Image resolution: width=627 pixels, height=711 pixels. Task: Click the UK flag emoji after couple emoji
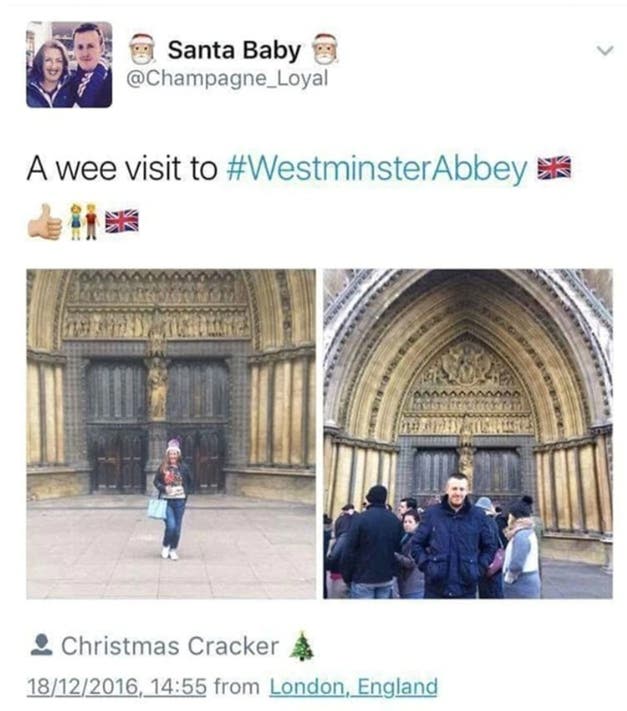point(122,221)
